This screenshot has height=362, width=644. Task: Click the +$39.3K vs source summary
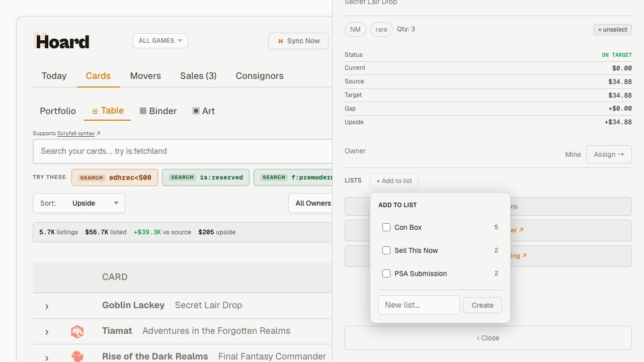pyautogui.click(x=162, y=232)
